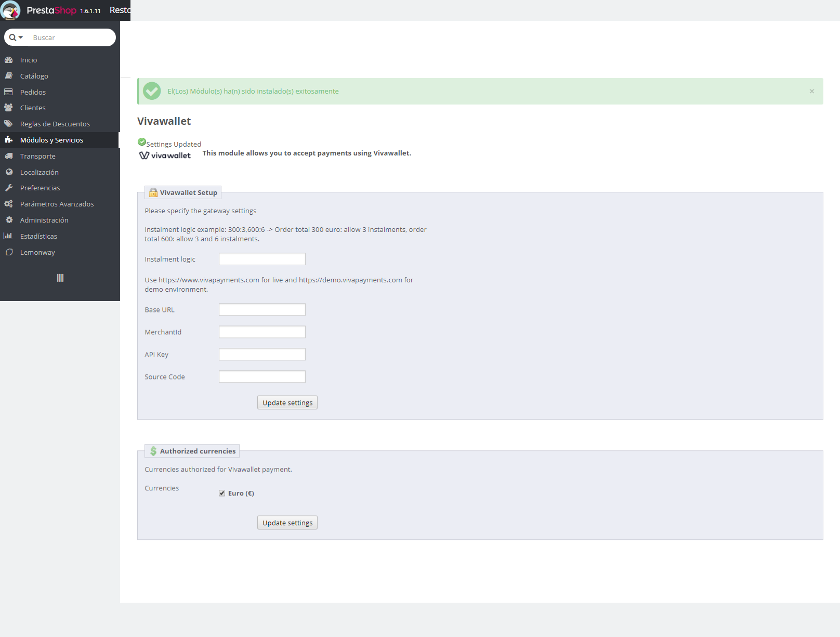Click the Localización globe icon
Image resolution: width=840 pixels, height=637 pixels.
[9, 172]
